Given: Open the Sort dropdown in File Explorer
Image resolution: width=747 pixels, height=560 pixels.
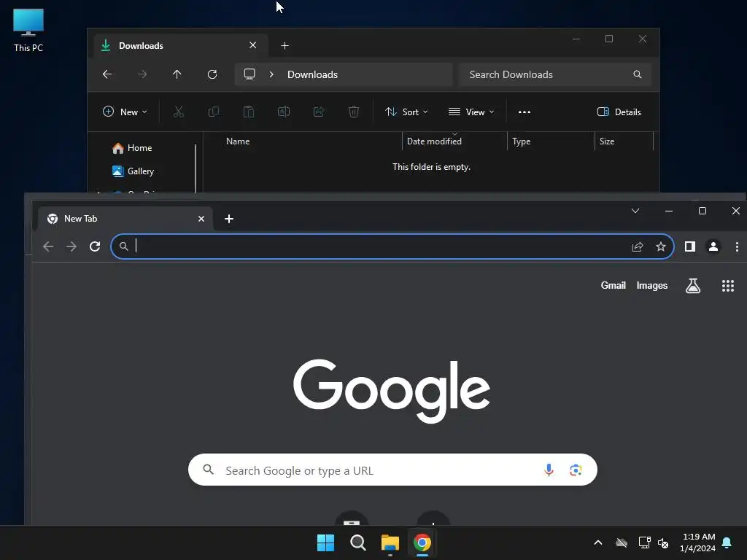Looking at the screenshot, I should (x=406, y=112).
